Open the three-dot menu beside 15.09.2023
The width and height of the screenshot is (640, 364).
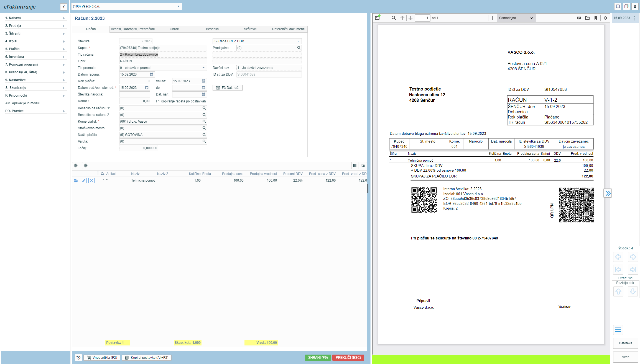[634, 18]
